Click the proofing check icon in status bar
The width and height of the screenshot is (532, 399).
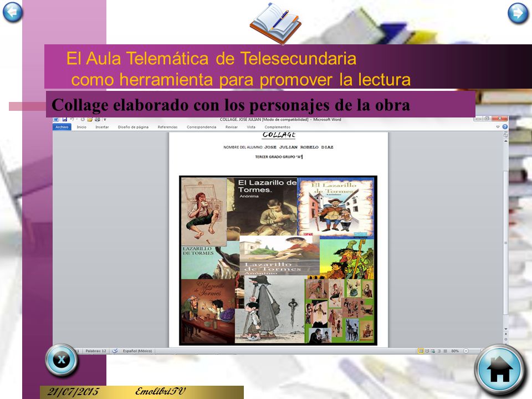coord(115,351)
